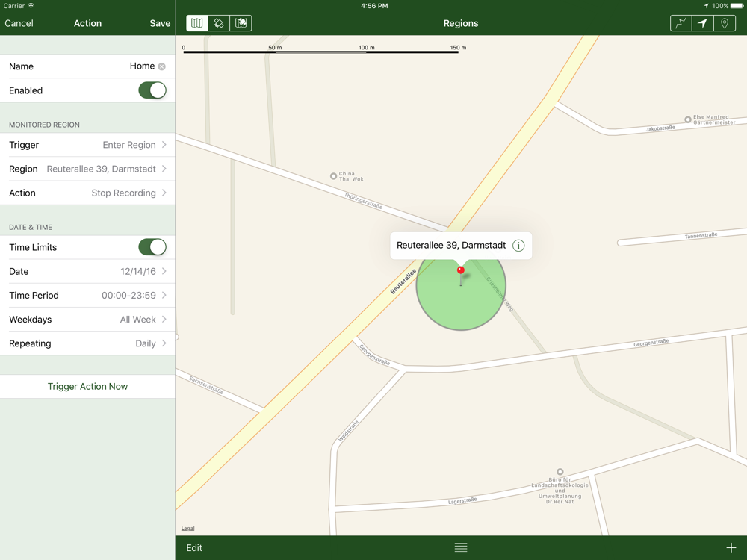
Task: Open the Action Stop Recording row
Action: click(87, 193)
